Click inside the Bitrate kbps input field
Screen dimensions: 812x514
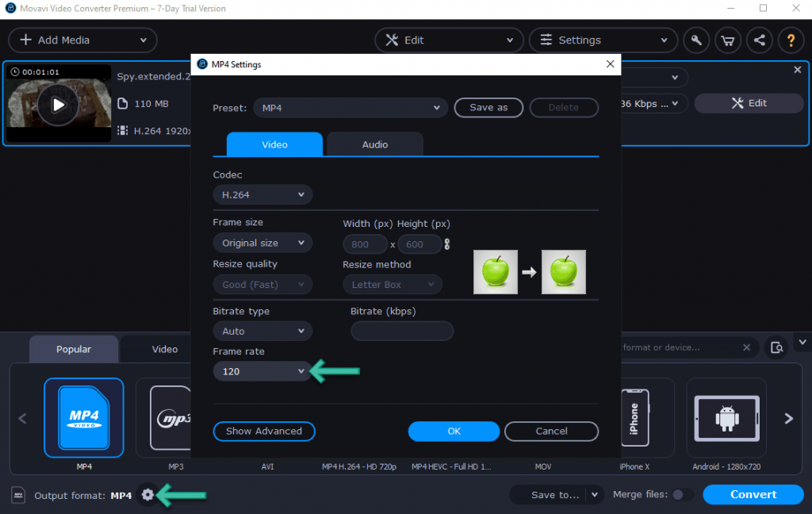click(x=402, y=331)
